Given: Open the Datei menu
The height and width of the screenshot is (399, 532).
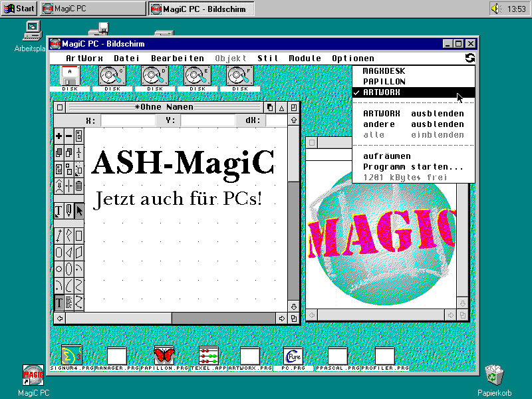Looking at the screenshot, I should (126, 59).
